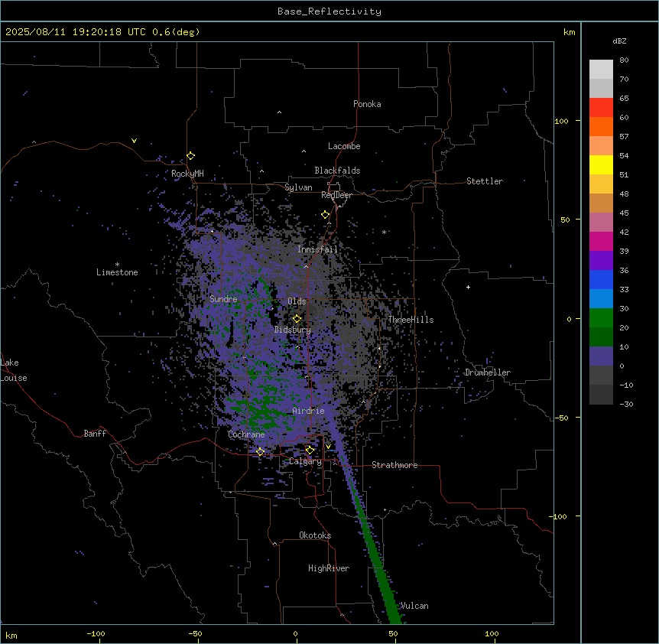Click the yellow station marker above RockyMH
This screenshot has width=659, height=644.
(x=191, y=156)
